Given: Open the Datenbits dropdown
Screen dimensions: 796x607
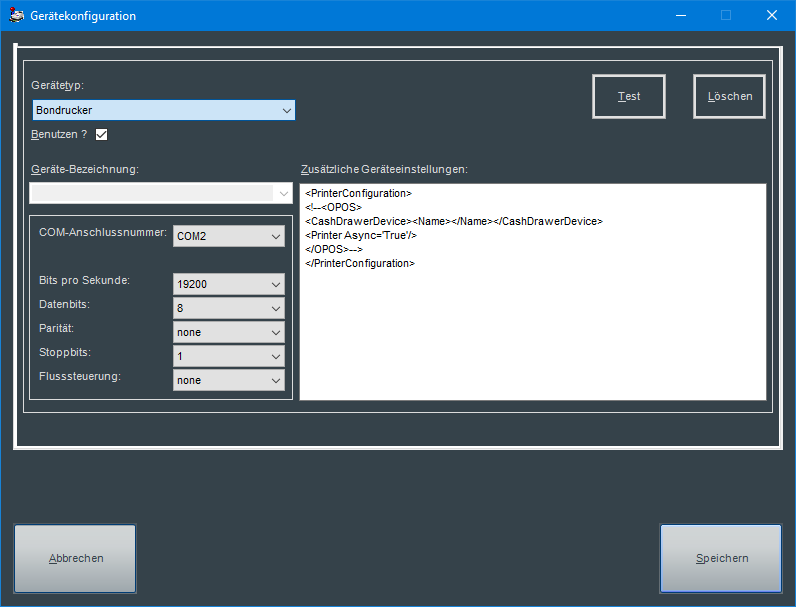Looking at the screenshot, I should (229, 308).
